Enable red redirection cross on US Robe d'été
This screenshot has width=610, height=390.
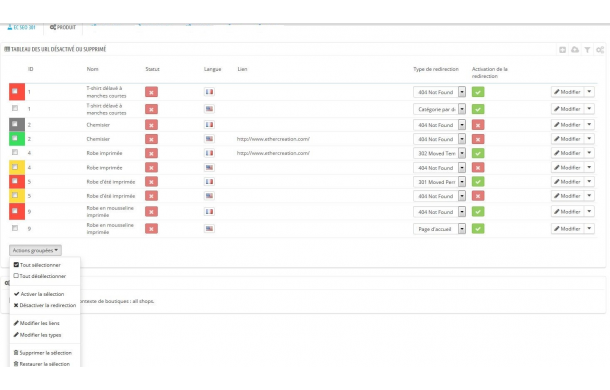[x=478, y=196]
